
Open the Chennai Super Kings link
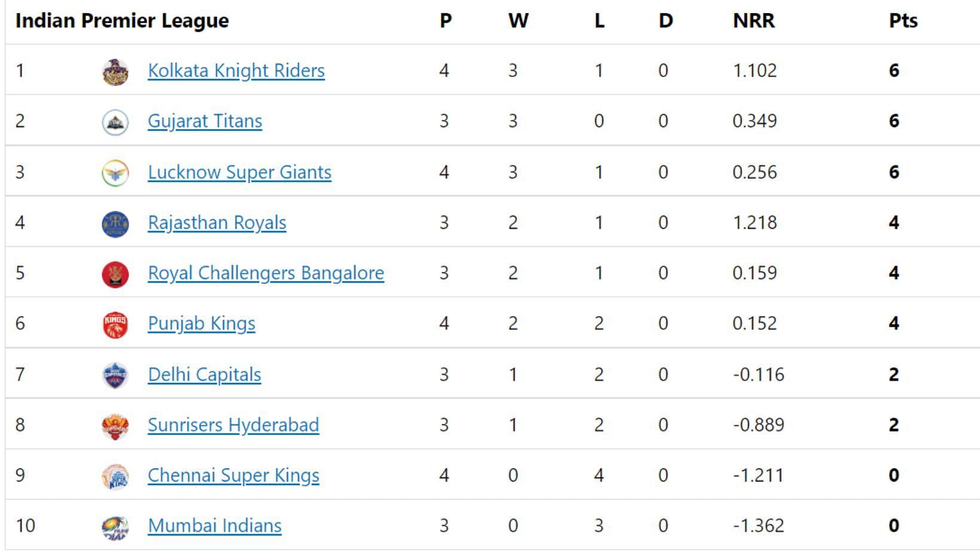click(233, 475)
